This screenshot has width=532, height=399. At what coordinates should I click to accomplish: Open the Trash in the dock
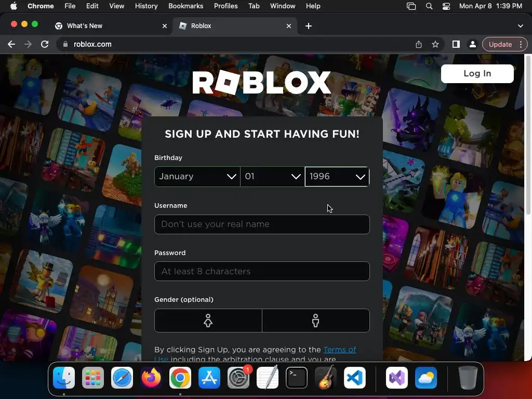[468, 378]
